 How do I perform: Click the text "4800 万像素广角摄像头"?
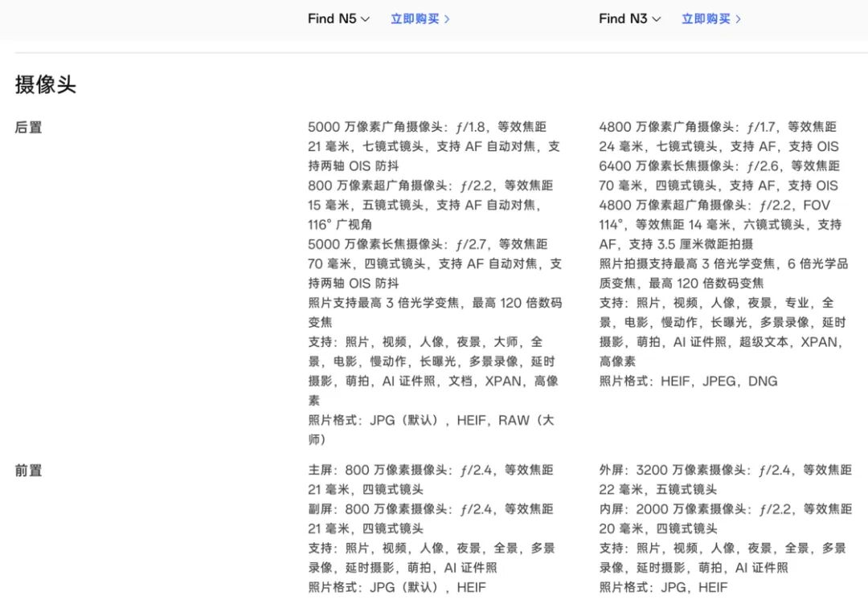[x=666, y=127]
